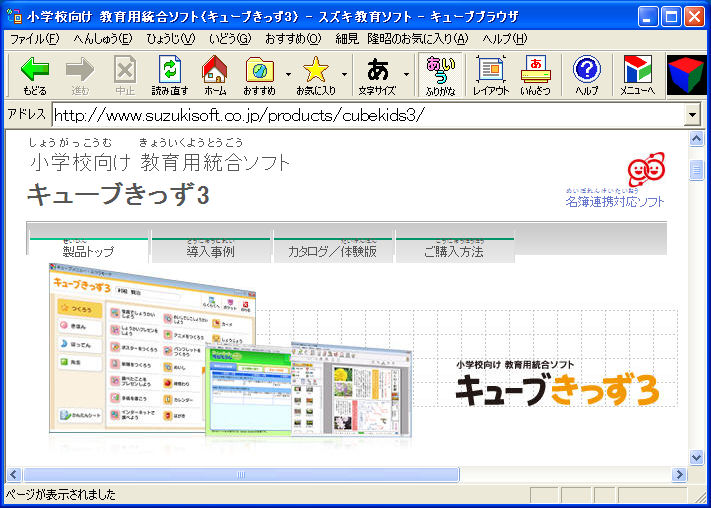Open the ひょうじ(V) menu
711x508 pixels.
(x=171, y=39)
